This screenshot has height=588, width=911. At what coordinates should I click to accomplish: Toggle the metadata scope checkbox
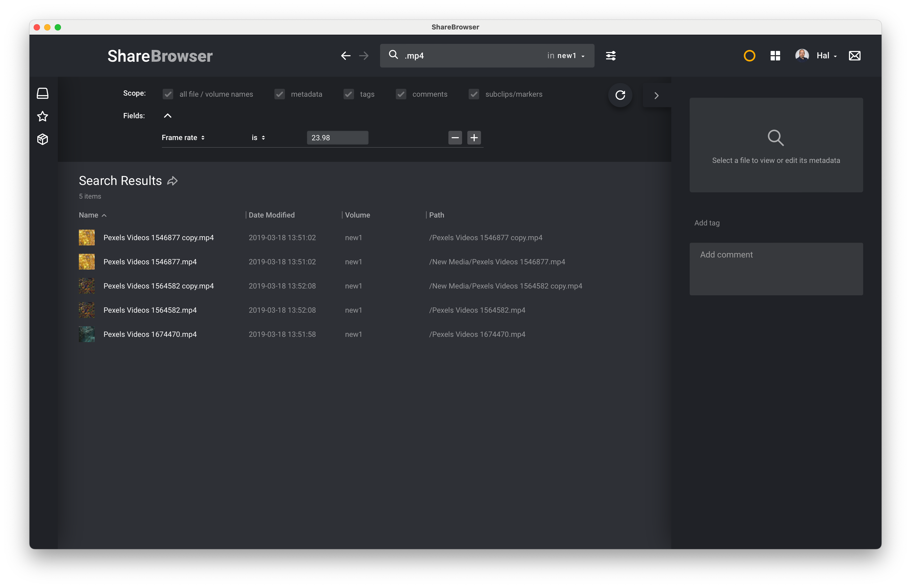280,94
